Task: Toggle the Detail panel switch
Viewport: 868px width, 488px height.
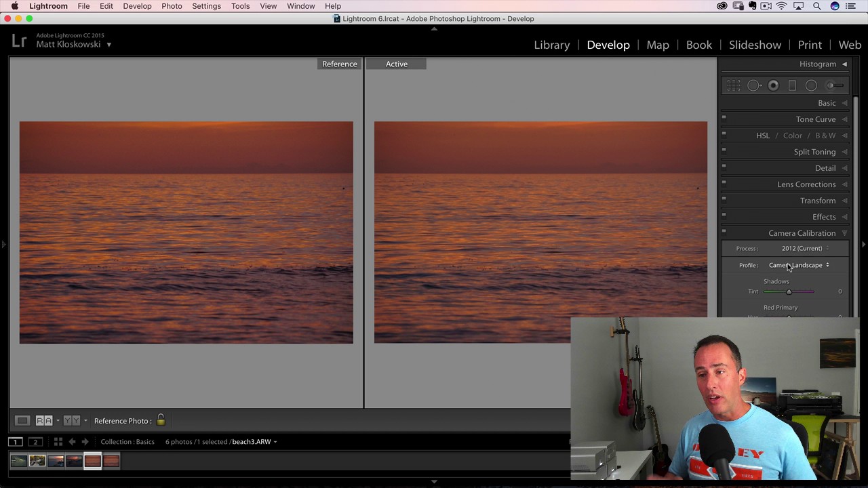Action: coord(724,167)
